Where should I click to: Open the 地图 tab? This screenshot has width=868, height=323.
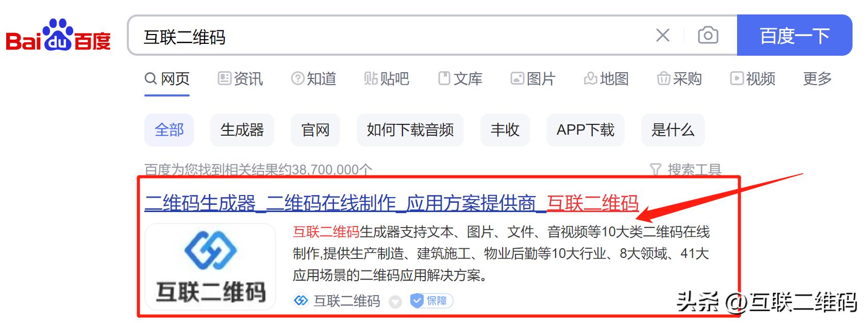tap(606, 79)
